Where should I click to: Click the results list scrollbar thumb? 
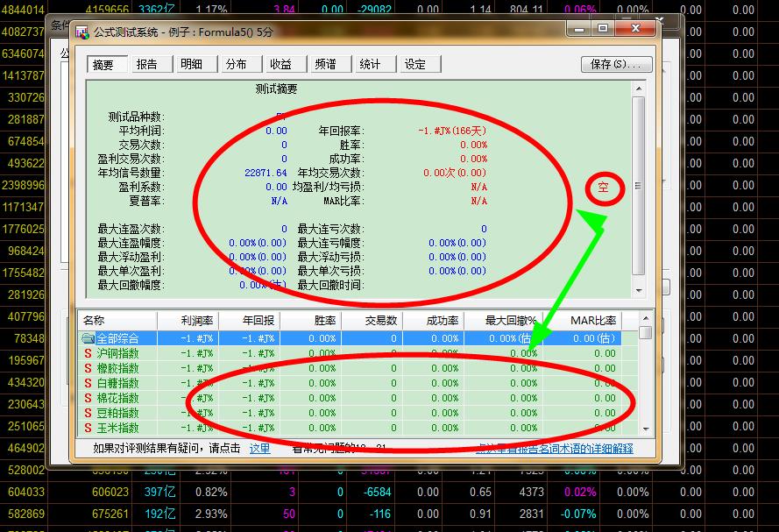tap(645, 332)
